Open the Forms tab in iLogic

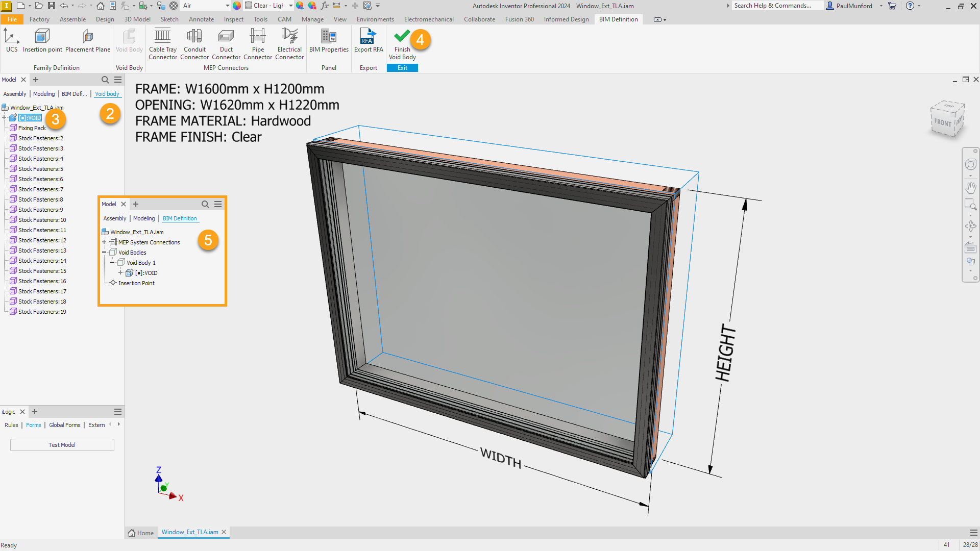pyautogui.click(x=33, y=425)
